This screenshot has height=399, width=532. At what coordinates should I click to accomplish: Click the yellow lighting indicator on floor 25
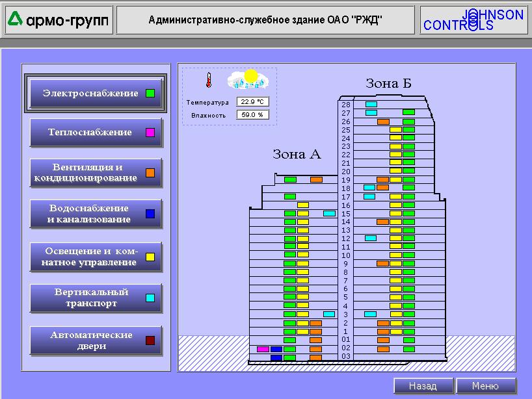tap(395, 129)
